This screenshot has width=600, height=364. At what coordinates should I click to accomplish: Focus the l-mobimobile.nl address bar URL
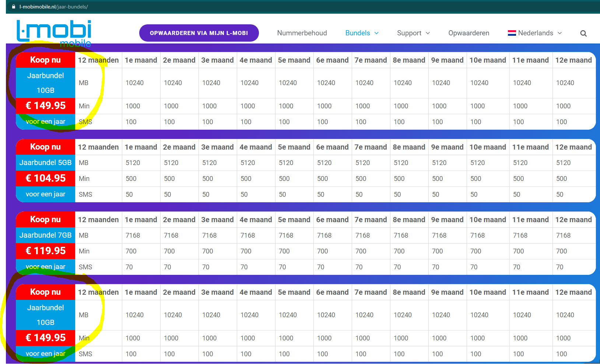(54, 7)
